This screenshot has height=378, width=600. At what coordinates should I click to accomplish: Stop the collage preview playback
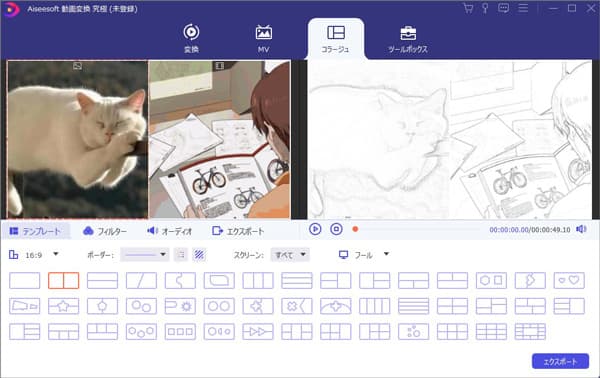click(336, 229)
